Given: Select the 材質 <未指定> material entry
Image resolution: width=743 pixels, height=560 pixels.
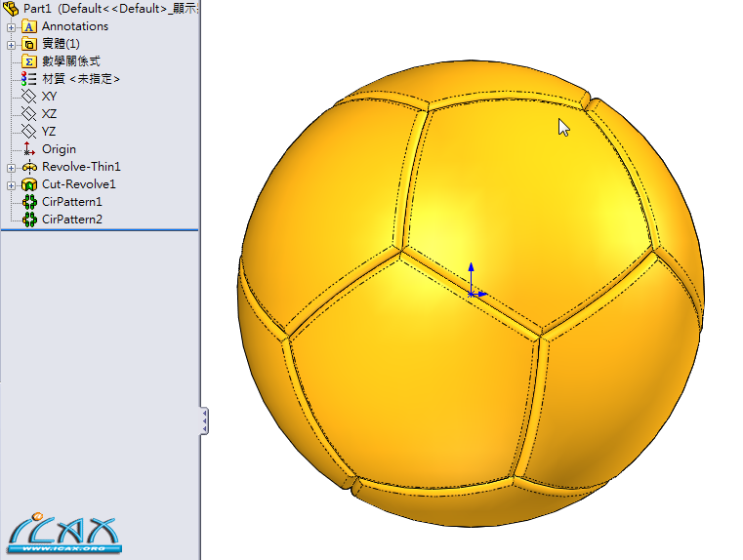Looking at the screenshot, I should [81, 79].
